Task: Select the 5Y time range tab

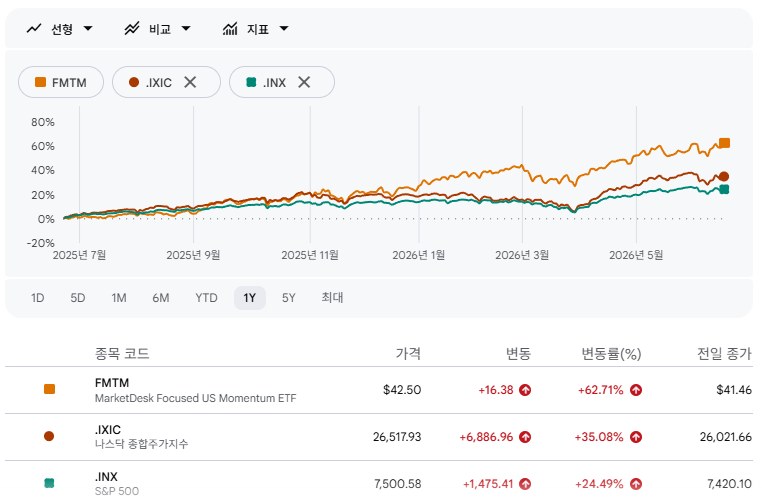Action: pyautogui.click(x=289, y=298)
